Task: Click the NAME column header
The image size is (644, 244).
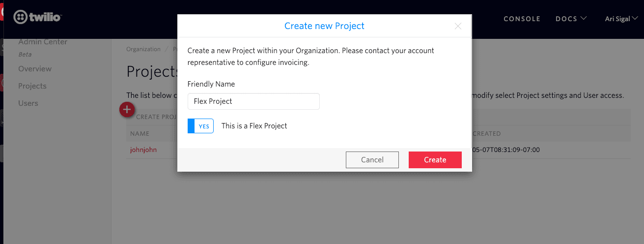Action: point(140,133)
